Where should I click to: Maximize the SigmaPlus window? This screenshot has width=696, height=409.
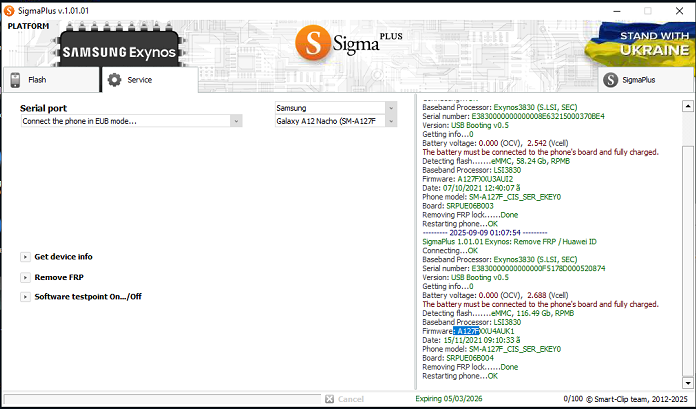[x=648, y=11]
